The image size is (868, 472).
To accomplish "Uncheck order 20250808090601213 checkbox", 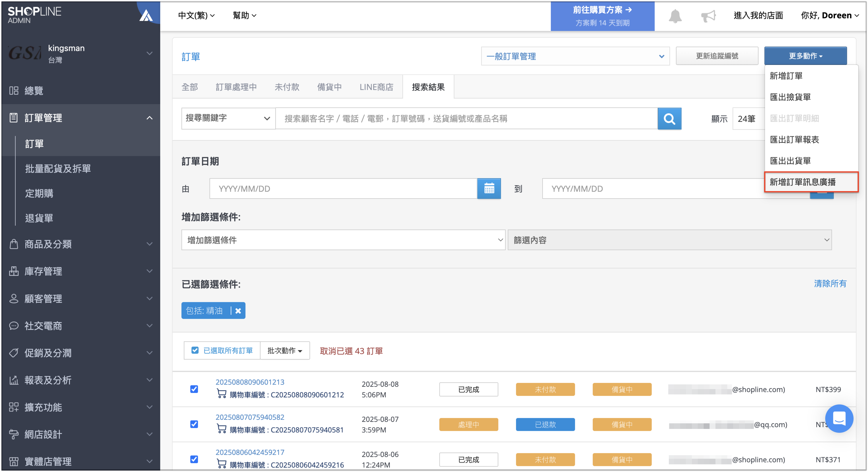I will 194,389.
